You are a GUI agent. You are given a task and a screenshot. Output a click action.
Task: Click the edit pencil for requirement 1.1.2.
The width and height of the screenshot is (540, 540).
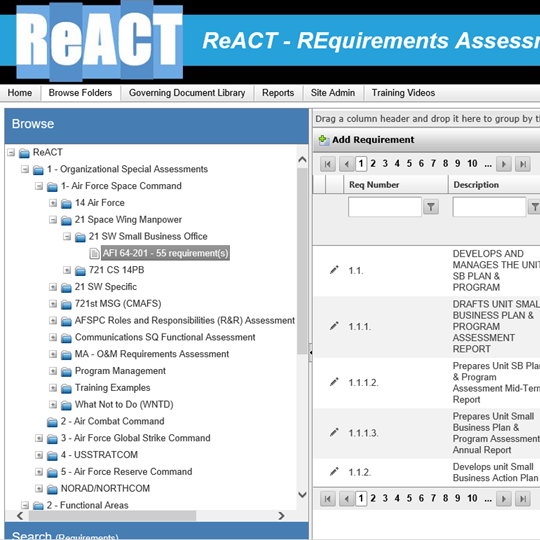coord(334,471)
